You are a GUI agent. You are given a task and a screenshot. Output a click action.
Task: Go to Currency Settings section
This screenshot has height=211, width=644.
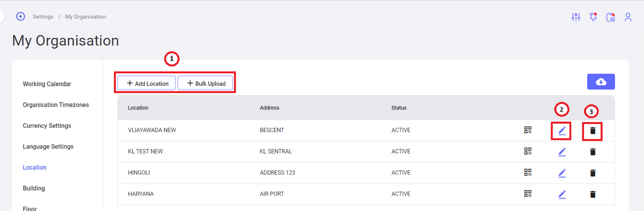47,126
